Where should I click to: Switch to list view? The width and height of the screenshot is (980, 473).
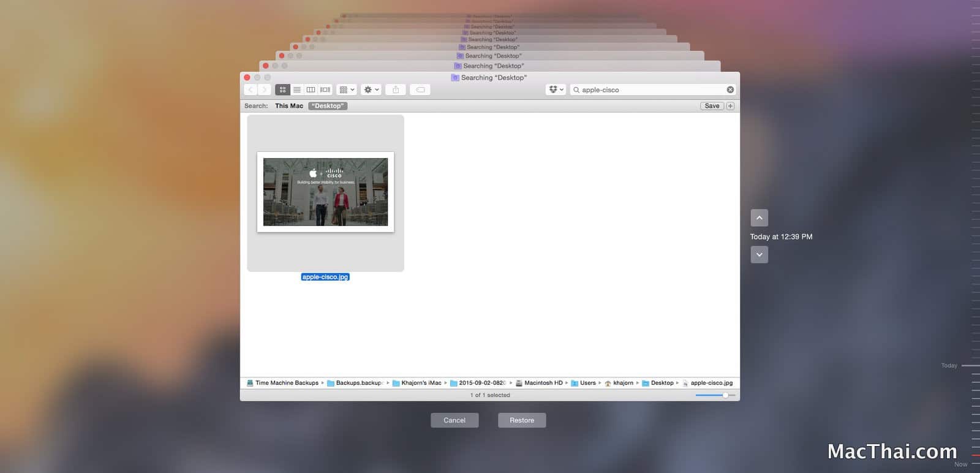click(297, 89)
